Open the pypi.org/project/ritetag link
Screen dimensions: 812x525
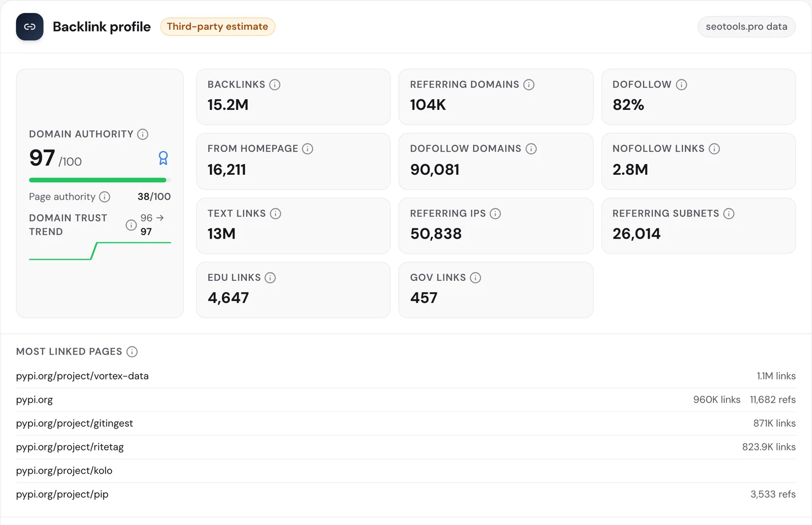70,447
